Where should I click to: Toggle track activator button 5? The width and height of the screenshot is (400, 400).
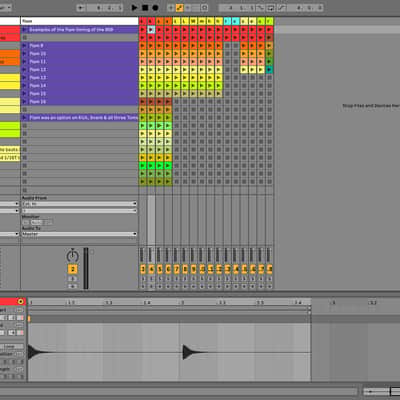click(160, 269)
